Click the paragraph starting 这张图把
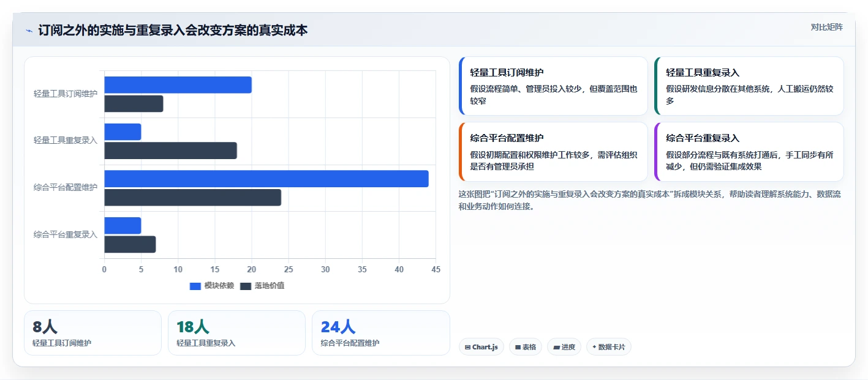The image size is (868, 380). 651,200
